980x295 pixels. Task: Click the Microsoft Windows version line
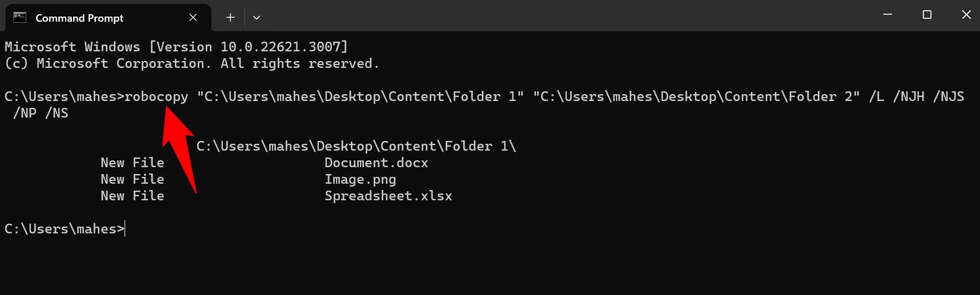tap(176, 47)
